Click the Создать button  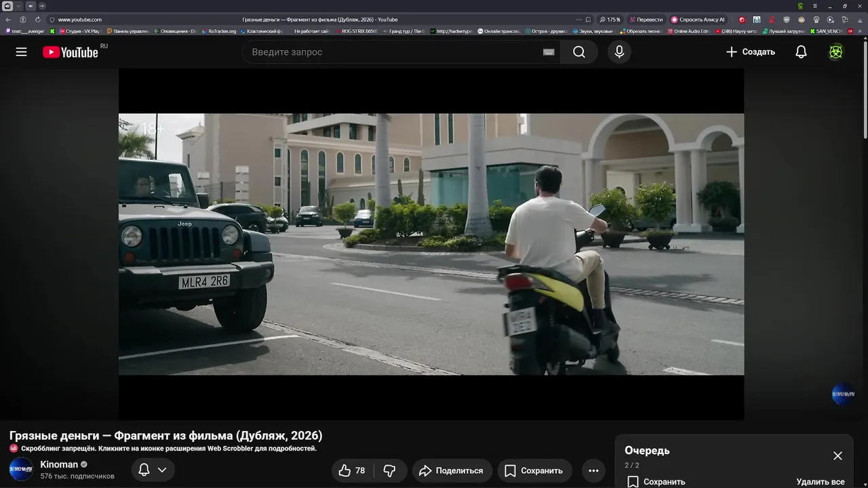point(750,52)
